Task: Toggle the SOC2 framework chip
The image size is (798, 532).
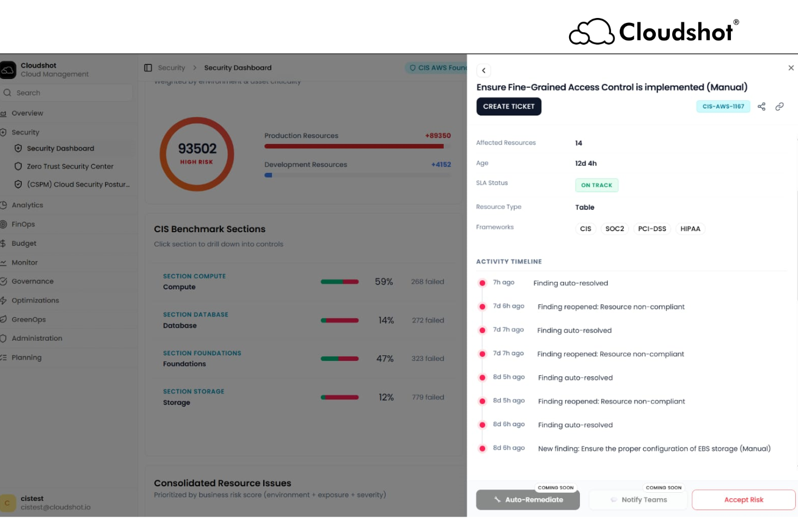Action: click(x=614, y=228)
